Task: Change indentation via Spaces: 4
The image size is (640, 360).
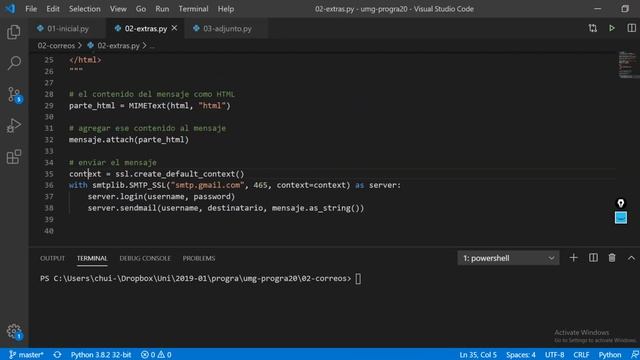Action: (521, 355)
